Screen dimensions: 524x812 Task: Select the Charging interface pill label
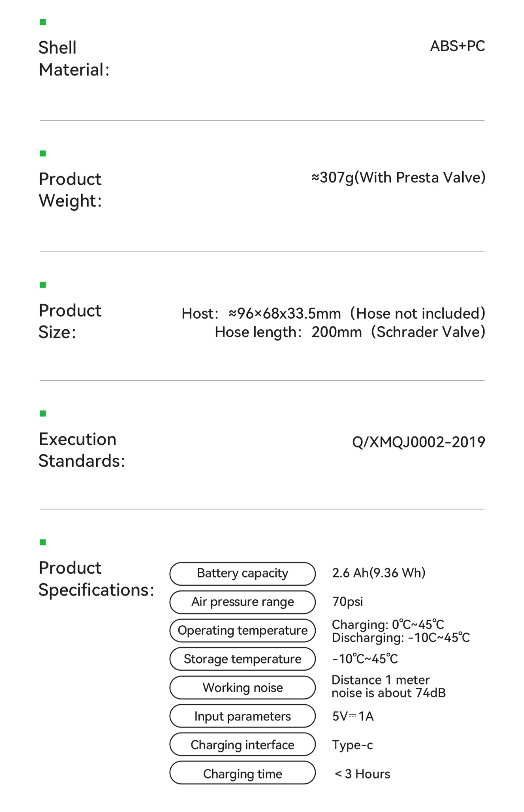click(x=243, y=745)
